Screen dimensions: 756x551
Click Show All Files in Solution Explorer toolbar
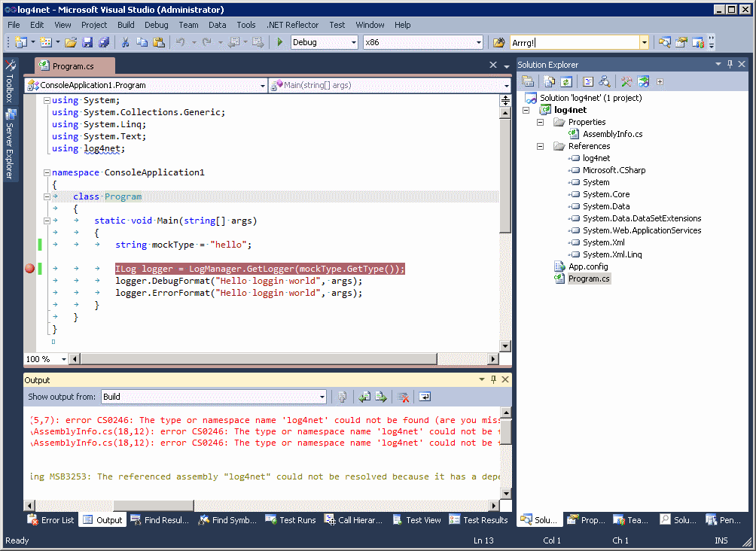549,81
